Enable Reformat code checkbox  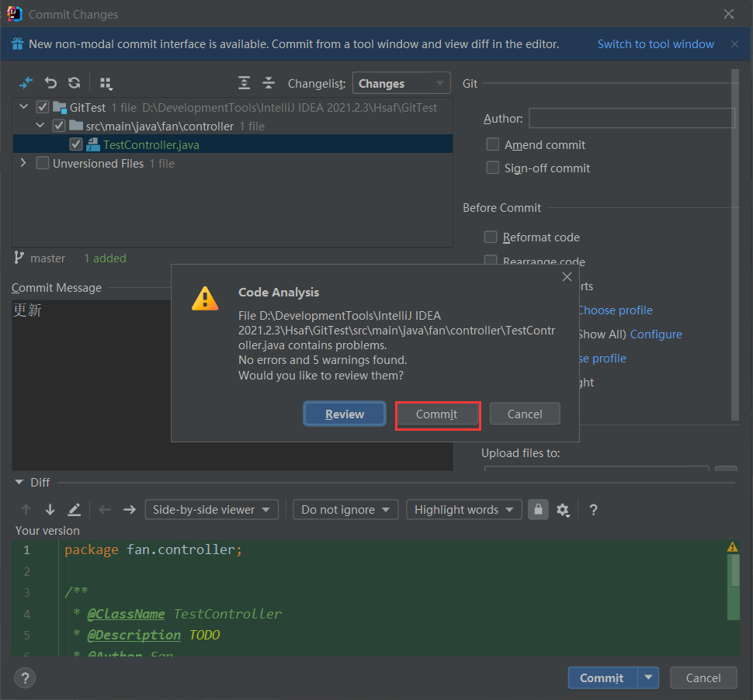tap(491, 237)
